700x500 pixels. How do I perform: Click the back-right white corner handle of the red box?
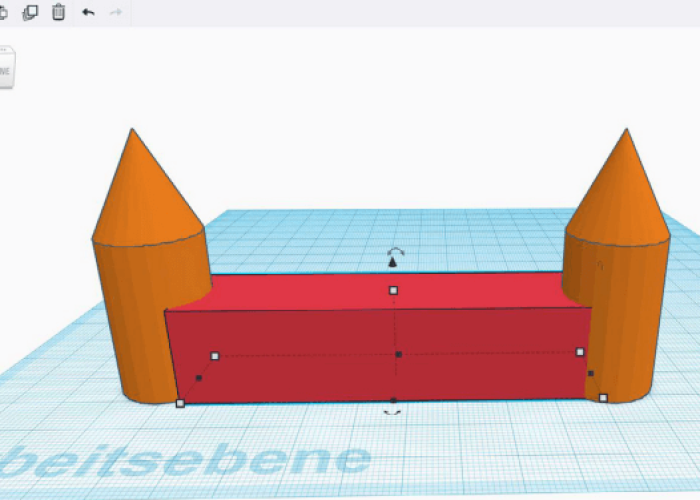tap(579, 352)
